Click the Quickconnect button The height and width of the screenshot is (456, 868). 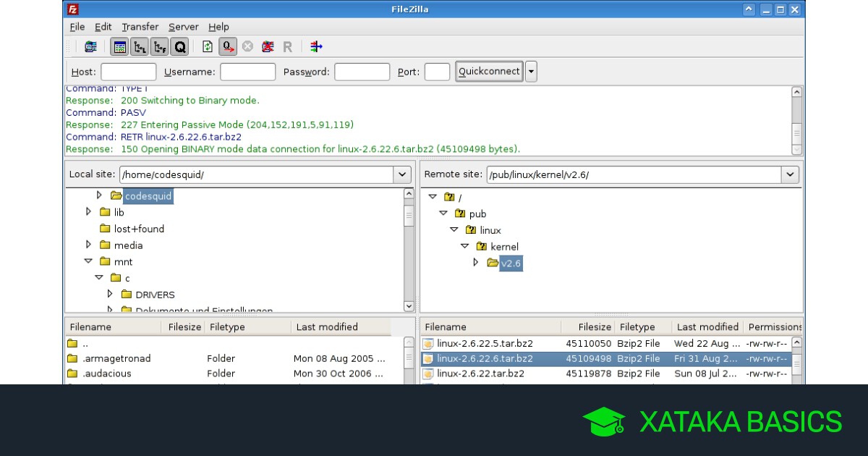[x=489, y=72]
